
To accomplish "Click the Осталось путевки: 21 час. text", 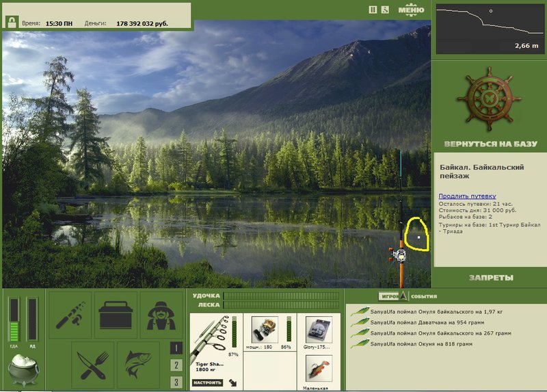I will tap(475, 204).
